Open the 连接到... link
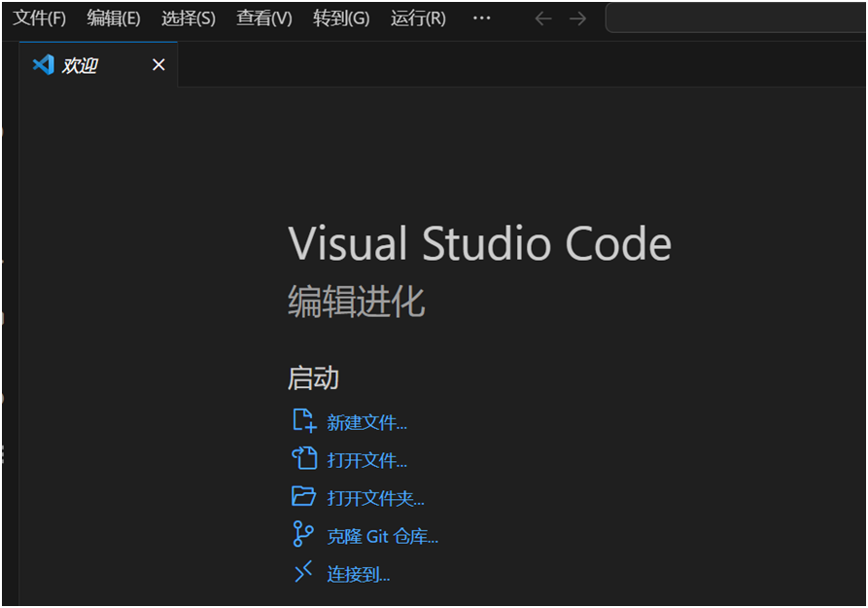The height and width of the screenshot is (608, 868). tap(358, 574)
